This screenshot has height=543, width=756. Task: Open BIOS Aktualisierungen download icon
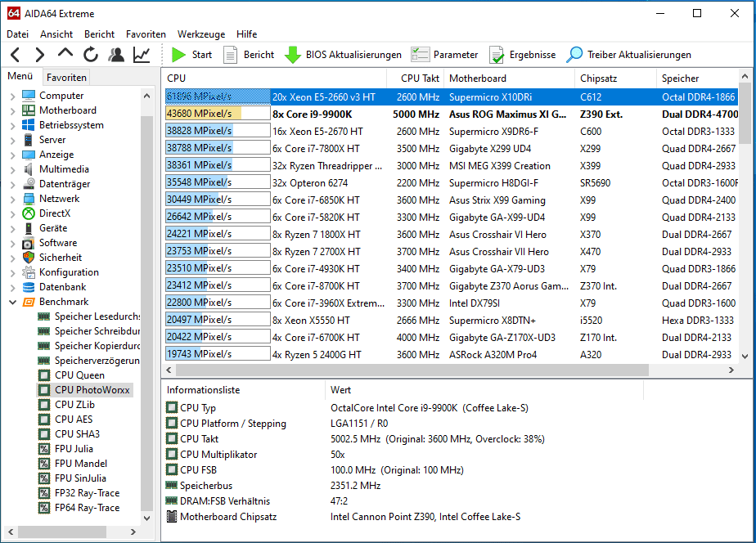[x=293, y=55]
